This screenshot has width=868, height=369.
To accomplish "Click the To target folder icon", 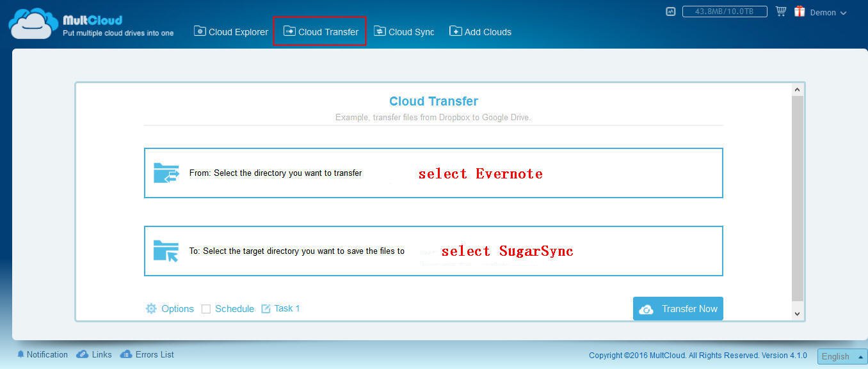I will (x=166, y=251).
